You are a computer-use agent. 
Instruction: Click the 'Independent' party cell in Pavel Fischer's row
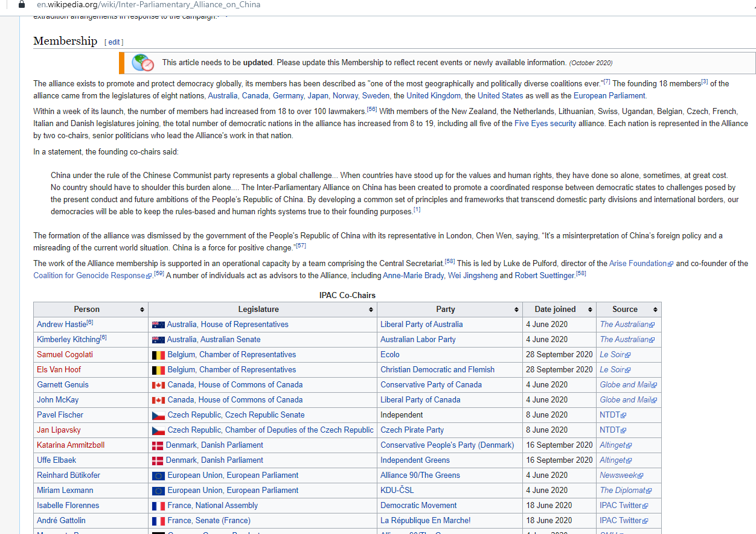[402, 415]
